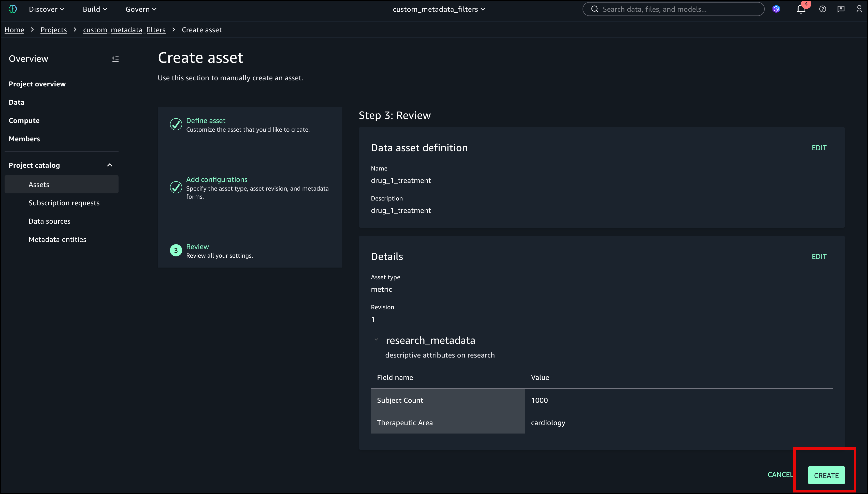This screenshot has width=868, height=494.
Task: Click the Define asset completed checkmark
Action: (176, 125)
